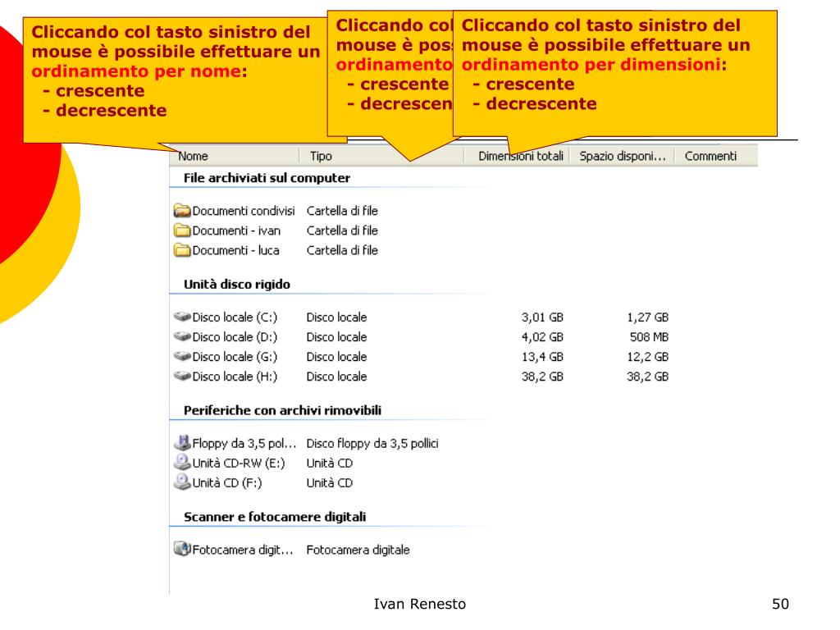
Task: Select the 'Documenti - luca' name text
Action: pos(235,251)
